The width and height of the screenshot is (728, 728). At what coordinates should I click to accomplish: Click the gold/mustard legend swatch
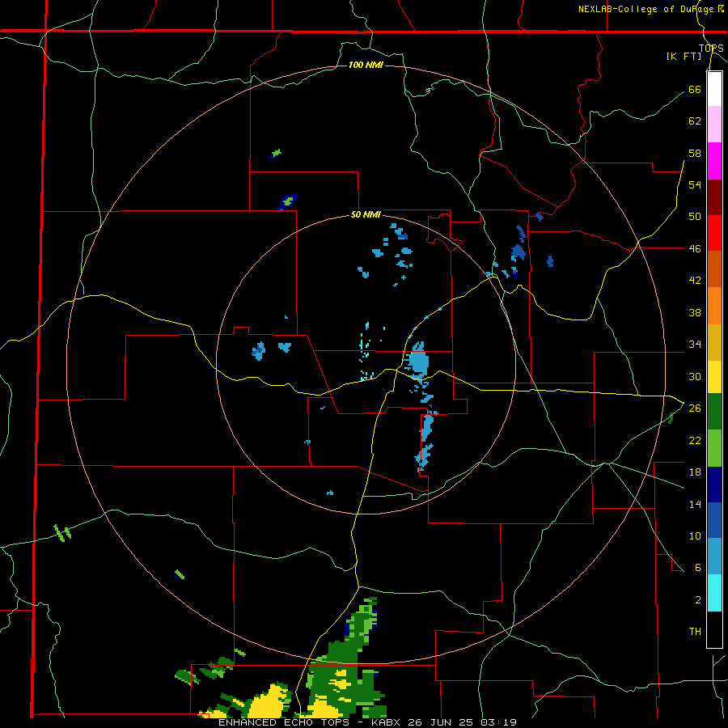click(714, 342)
